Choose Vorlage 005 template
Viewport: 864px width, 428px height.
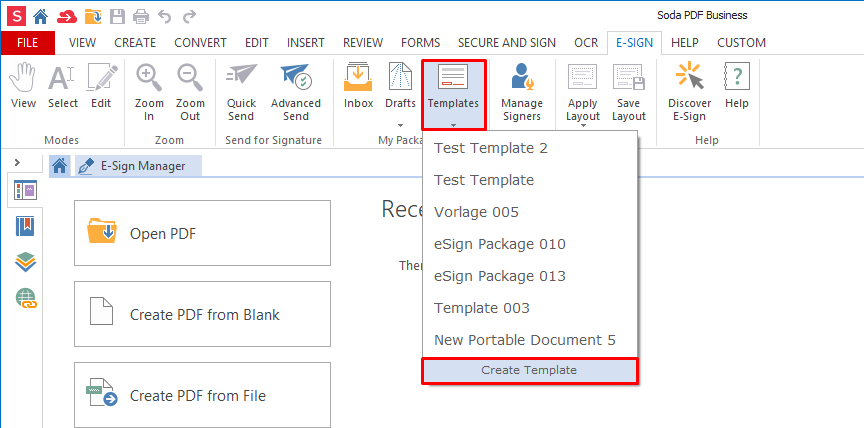(x=530, y=212)
